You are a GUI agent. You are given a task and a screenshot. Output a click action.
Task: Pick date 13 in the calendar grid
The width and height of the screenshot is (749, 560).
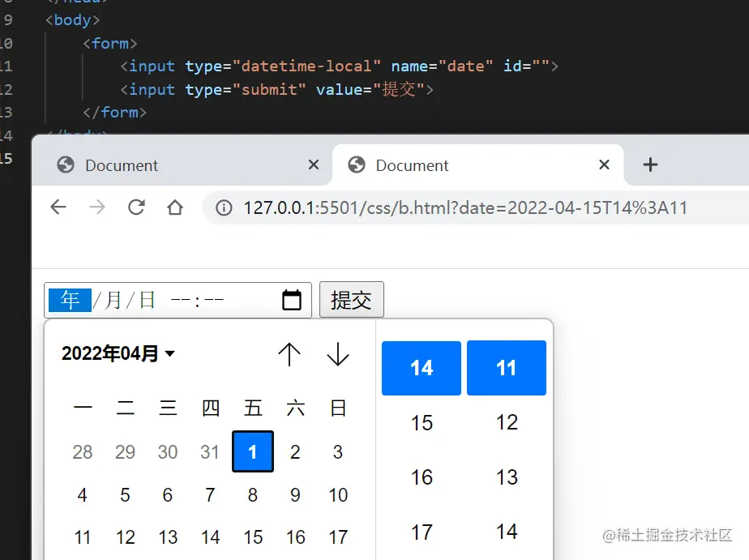168,537
